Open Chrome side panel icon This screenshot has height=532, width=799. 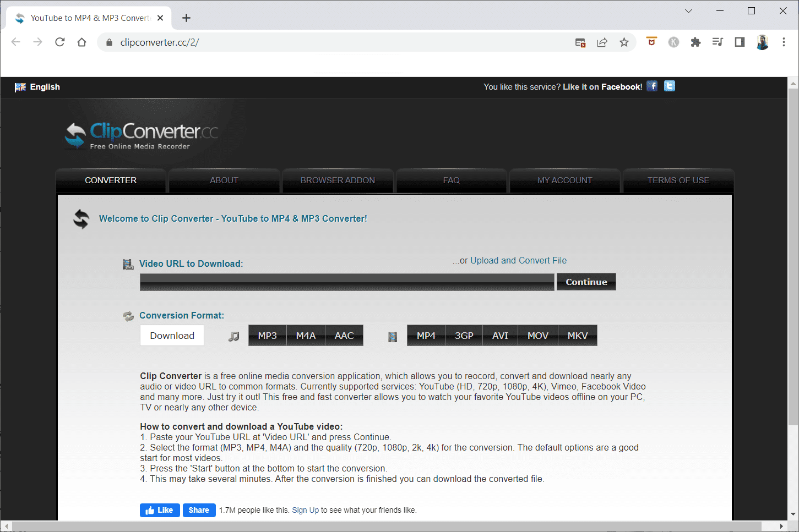tap(740, 42)
